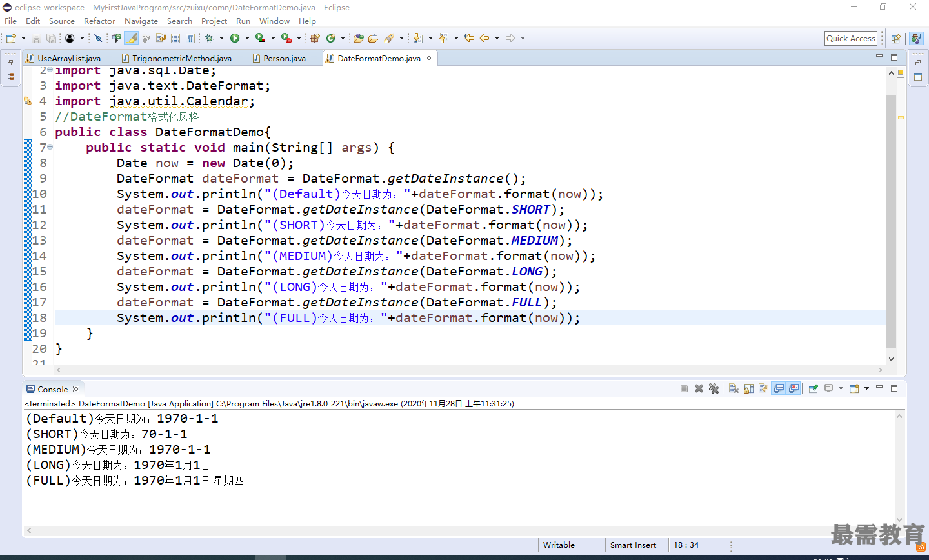Toggle Pin Console
The width and height of the screenshot is (929, 560).
(x=814, y=388)
